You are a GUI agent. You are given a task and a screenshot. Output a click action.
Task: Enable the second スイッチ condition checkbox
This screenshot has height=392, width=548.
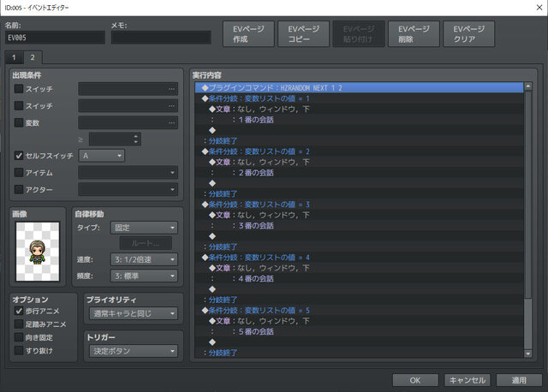19,105
